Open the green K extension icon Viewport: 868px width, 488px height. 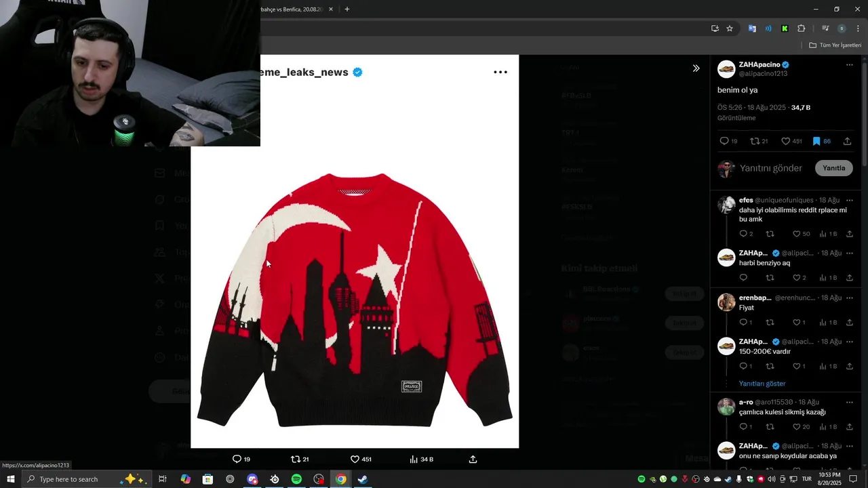(785, 28)
